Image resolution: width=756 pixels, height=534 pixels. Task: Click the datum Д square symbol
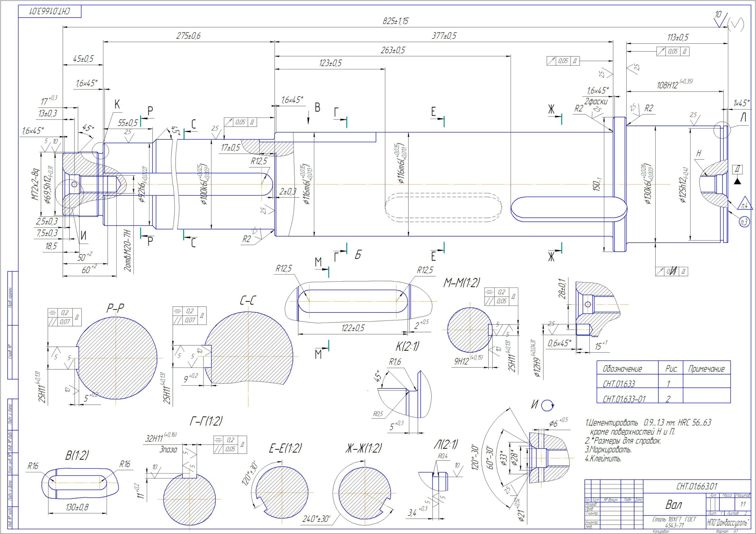(738, 169)
